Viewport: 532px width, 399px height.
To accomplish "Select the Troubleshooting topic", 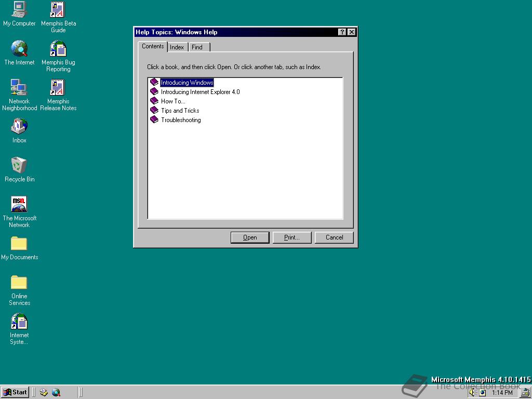I will [x=181, y=120].
